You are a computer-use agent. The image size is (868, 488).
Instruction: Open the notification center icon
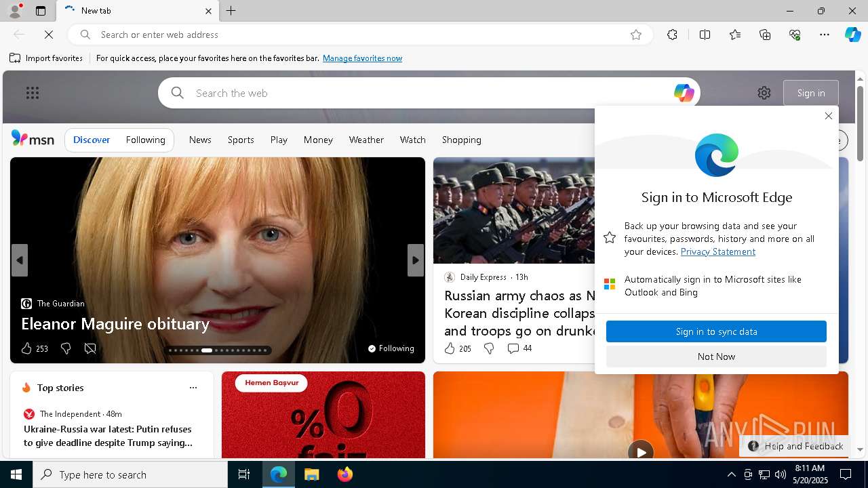pos(846,474)
